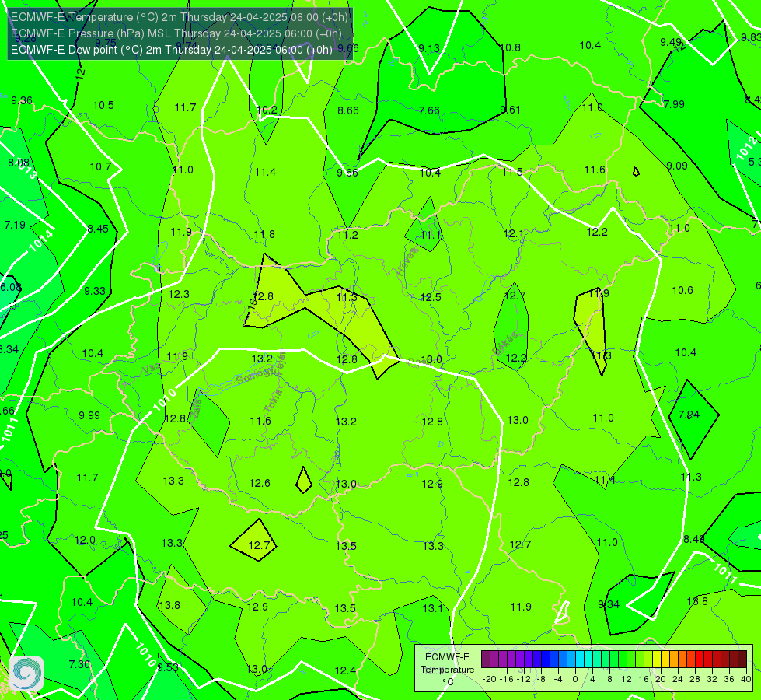The image size is (761, 700).
Task: Click the legend title ECMWF-E Temperature °C
Action: coord(447,670)
